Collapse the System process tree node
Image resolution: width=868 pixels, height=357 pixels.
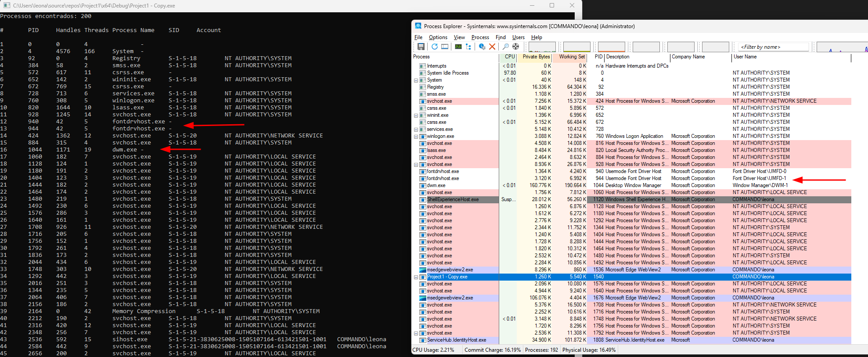[416, 80]
